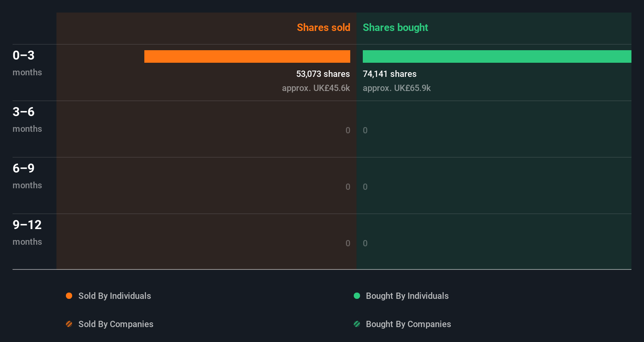This screenshot has height=342, width=644.
Task: Click the green Bought By Individuals legend dot
Action: tap(357, 296)
